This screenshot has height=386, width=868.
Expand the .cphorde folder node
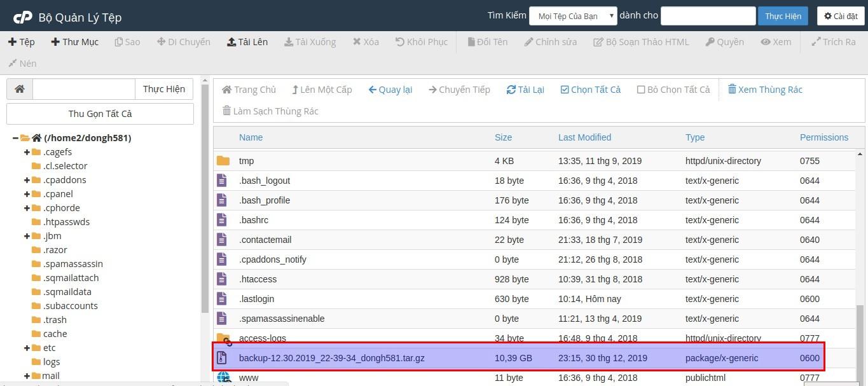point(27,208)
